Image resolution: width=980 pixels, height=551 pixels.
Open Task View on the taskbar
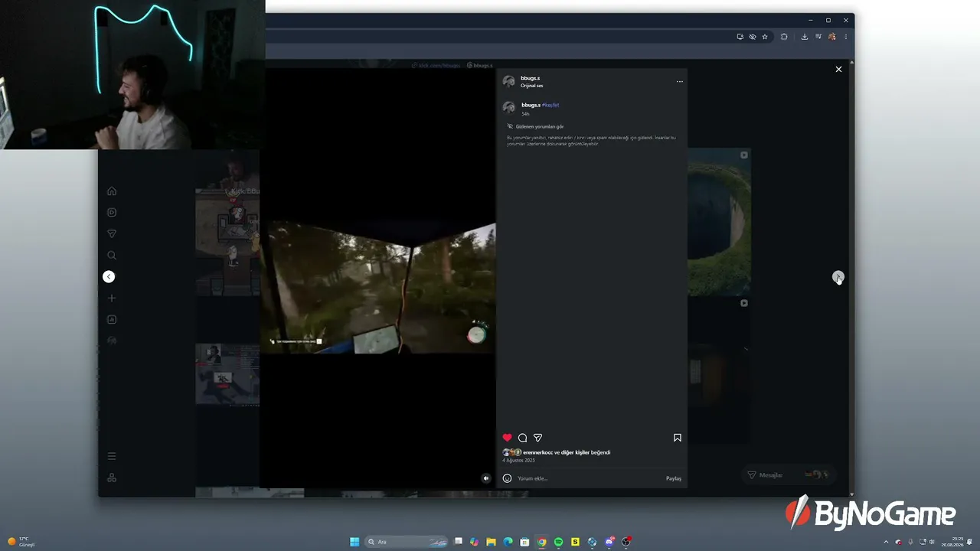pyautogui.click(x=458, y=542)
